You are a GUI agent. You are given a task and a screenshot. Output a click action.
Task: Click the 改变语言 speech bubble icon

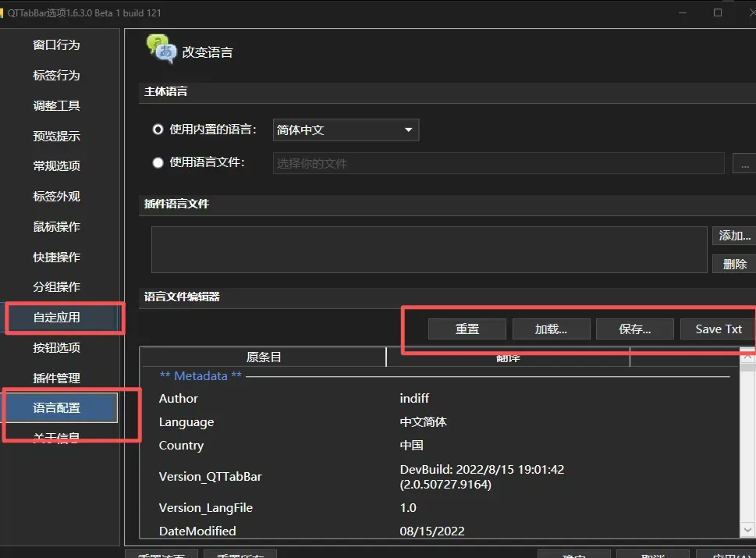161,49
